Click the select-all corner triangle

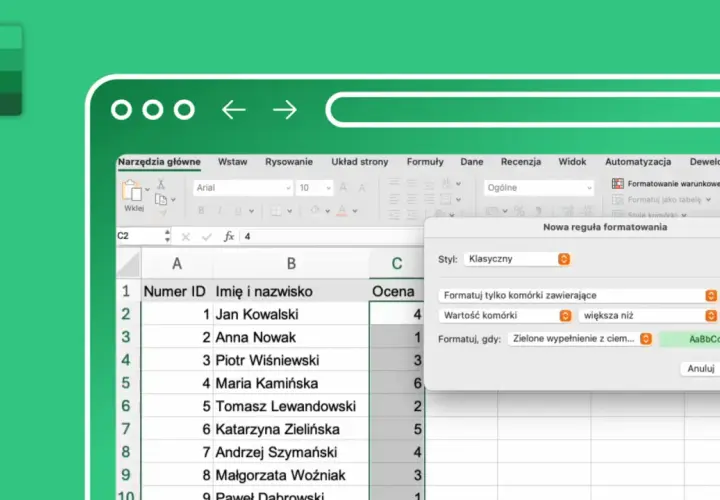click(x=128, y=264)
